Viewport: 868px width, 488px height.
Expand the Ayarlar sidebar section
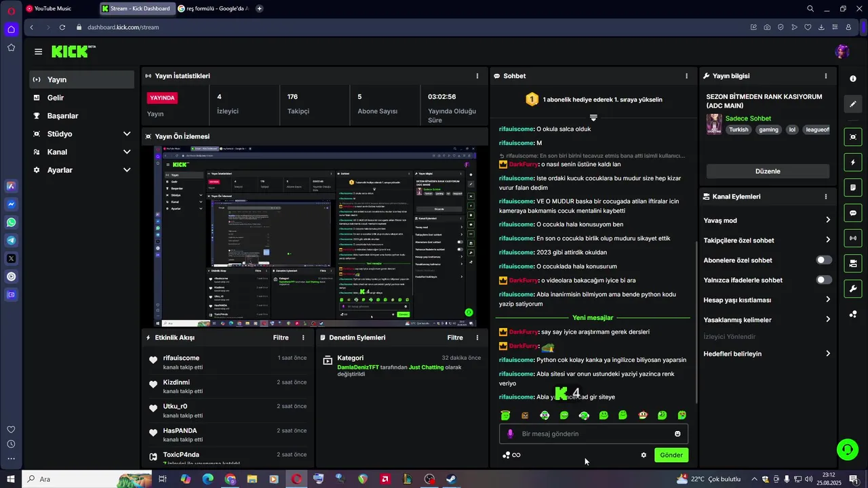(82, 170)
